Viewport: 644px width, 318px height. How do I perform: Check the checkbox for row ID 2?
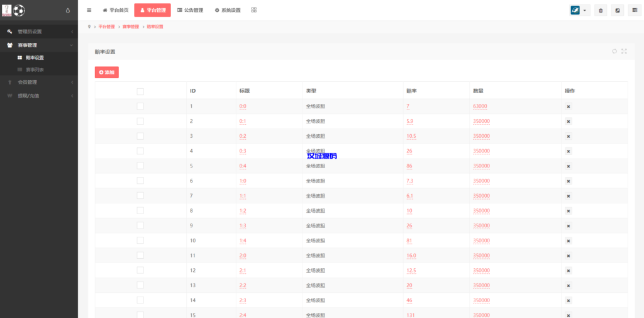click(x=140, y=121)
